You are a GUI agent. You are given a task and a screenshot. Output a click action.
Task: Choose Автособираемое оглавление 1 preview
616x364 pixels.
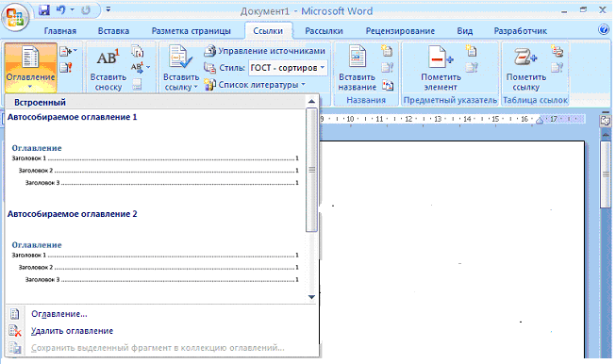[x=155, y=157]
